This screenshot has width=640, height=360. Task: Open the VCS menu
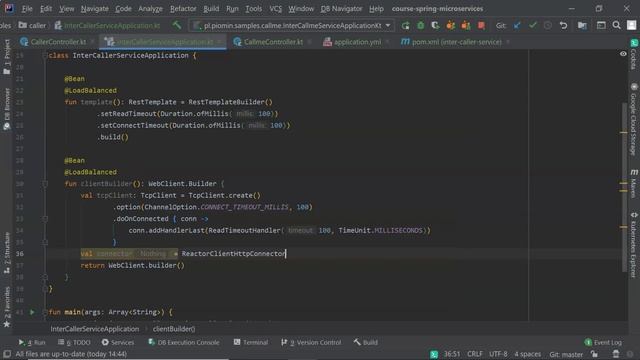(275, 9)
